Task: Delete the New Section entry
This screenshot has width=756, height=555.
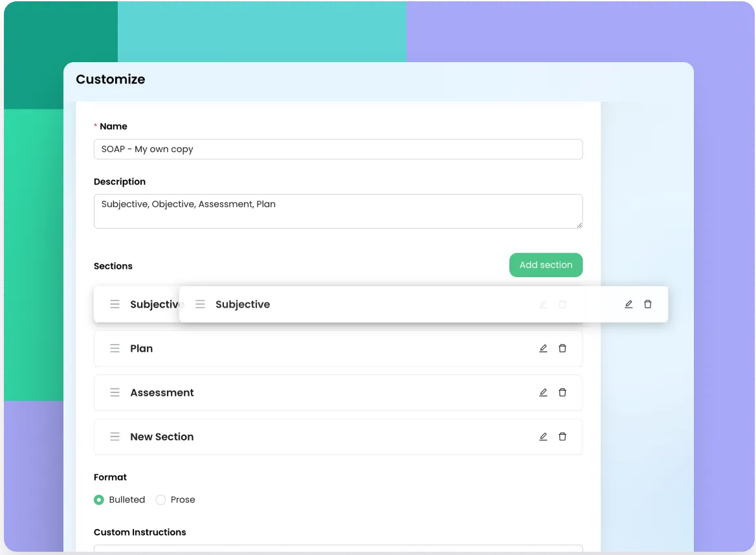Action: pyautogui.click(x=562, y=436)
